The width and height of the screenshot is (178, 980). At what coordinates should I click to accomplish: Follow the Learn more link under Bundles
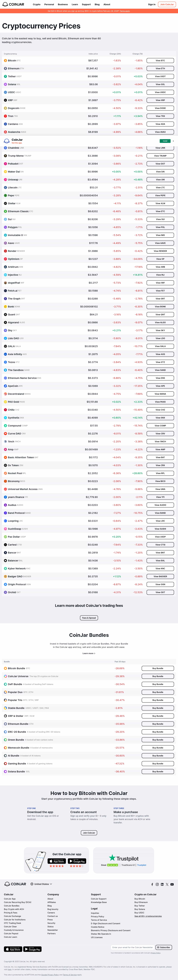89,653
